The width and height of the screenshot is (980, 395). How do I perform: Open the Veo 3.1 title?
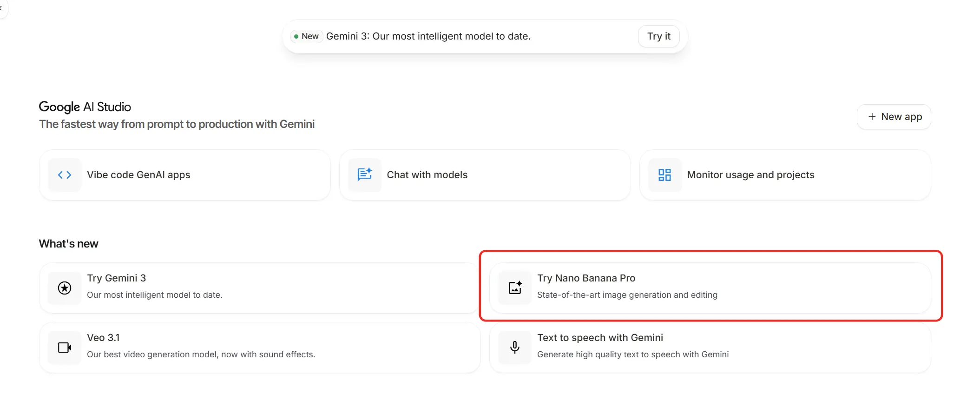tap(103, 338)
